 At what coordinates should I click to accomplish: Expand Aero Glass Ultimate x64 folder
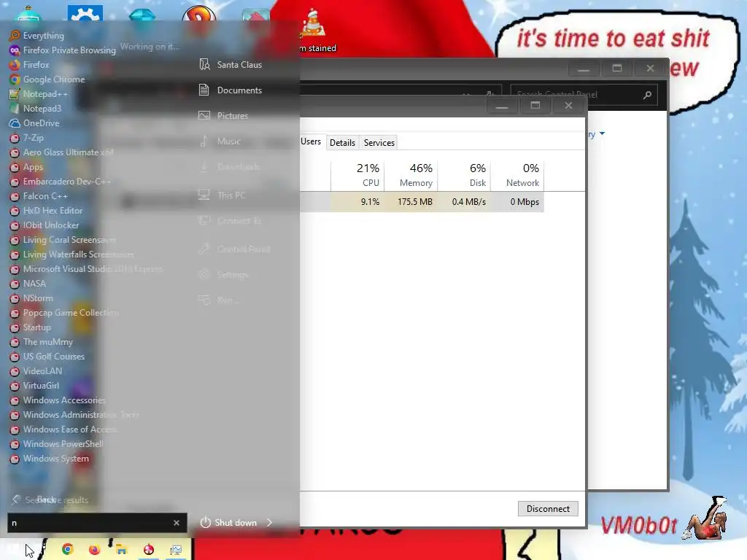click(x=61, y=152)
